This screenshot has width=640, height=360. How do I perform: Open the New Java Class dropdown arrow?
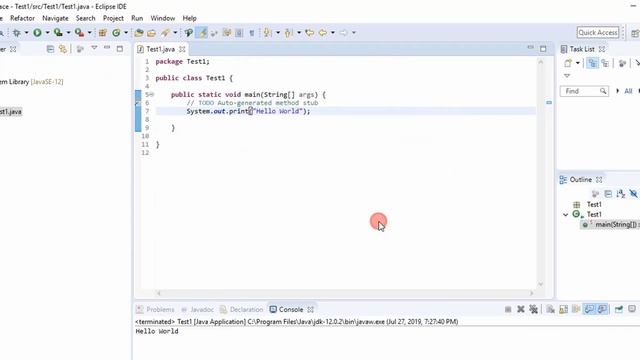pos(126,33)
